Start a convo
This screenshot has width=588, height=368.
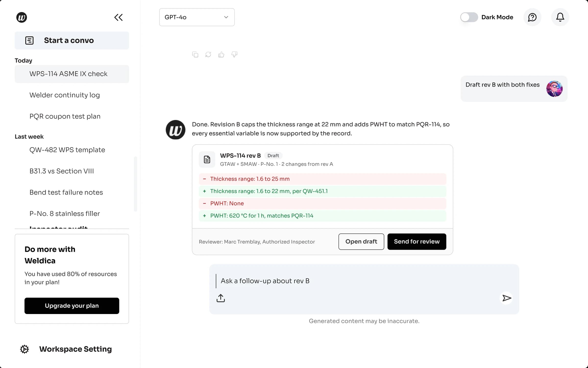click(72, 40)
